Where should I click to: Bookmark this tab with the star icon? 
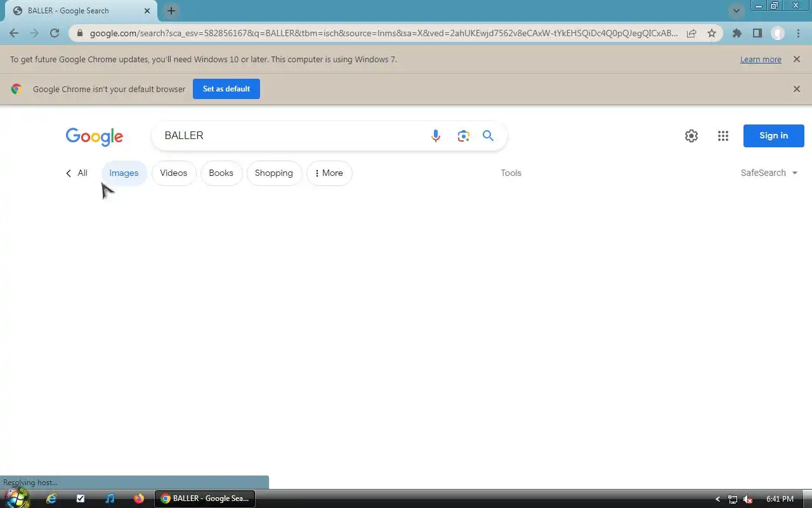[712, 33]
